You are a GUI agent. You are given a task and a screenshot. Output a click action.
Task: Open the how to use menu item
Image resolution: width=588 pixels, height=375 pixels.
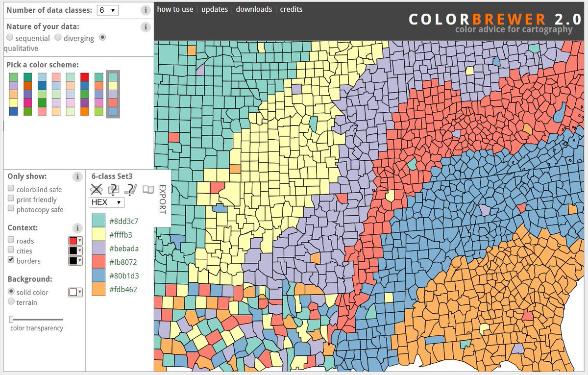point(175,9)
